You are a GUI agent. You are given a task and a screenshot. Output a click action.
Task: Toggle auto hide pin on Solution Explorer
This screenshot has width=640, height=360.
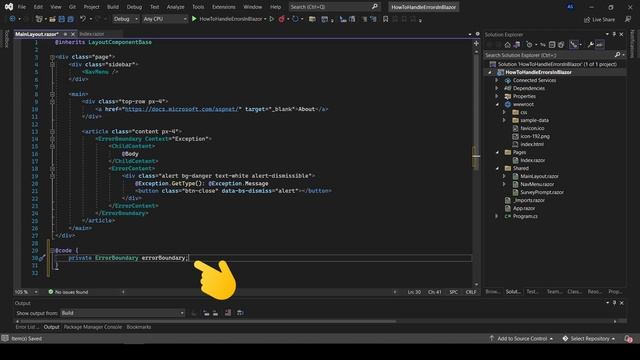pos(614,34)
